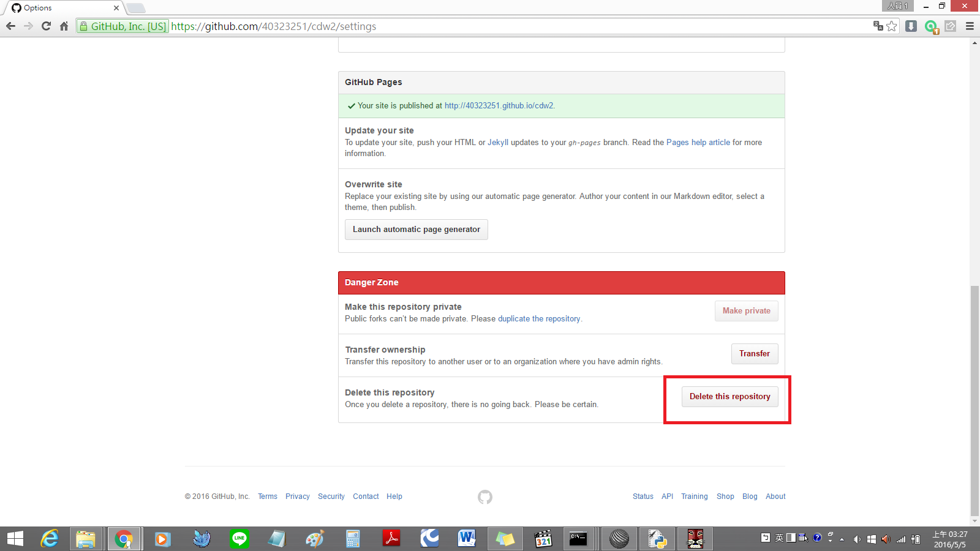Open Sticky Notes in the taskbar
The width and height of the screenshot is (980, 551).
[505, 539]
